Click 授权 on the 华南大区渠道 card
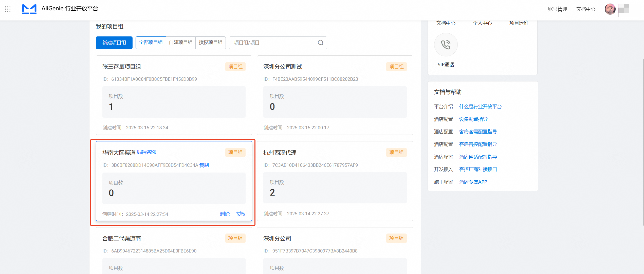This screenshot has width=644, height=274. click(x=241, y=214)
